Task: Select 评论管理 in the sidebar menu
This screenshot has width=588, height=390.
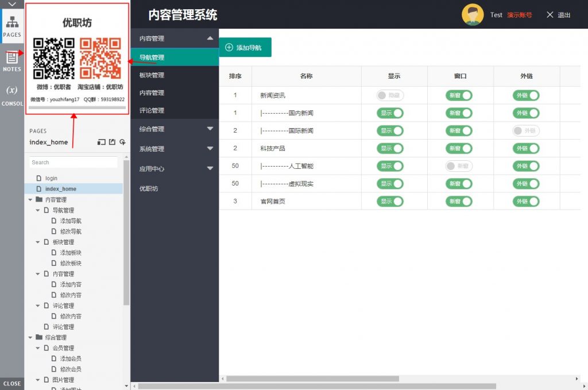Action: 152,110
